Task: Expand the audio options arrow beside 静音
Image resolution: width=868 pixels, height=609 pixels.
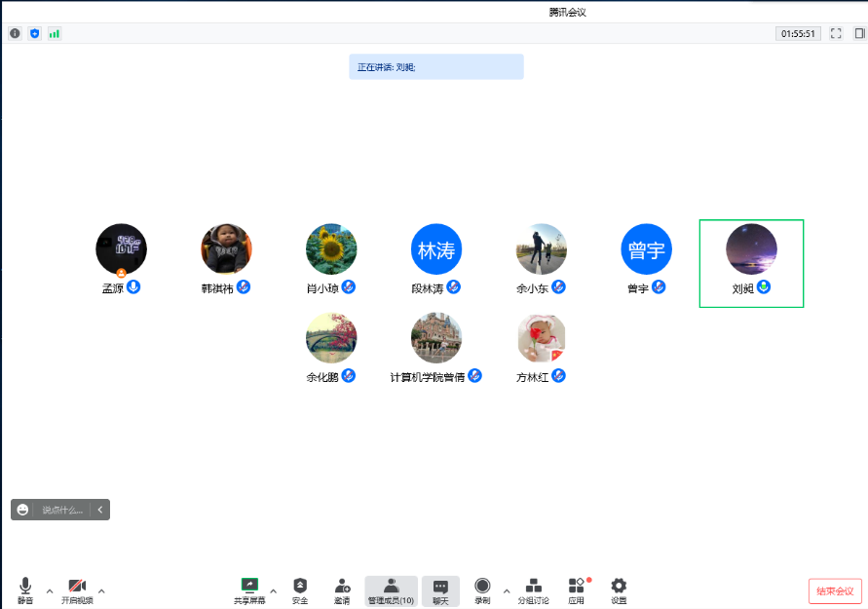Action: point(50,590)
